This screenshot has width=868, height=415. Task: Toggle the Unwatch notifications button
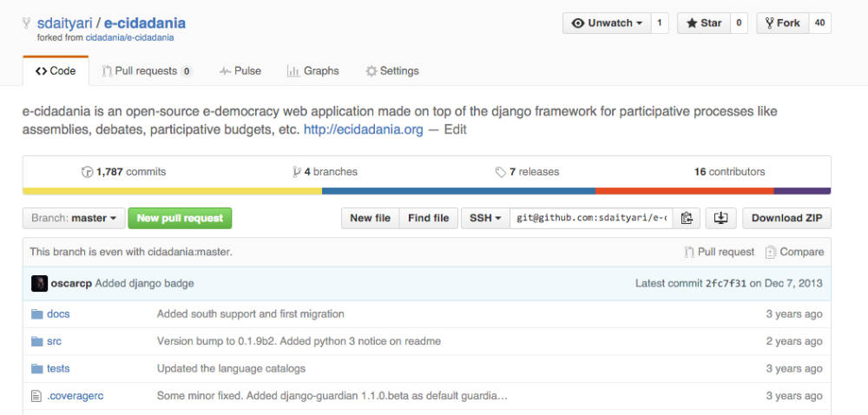(x=607, y=23)
